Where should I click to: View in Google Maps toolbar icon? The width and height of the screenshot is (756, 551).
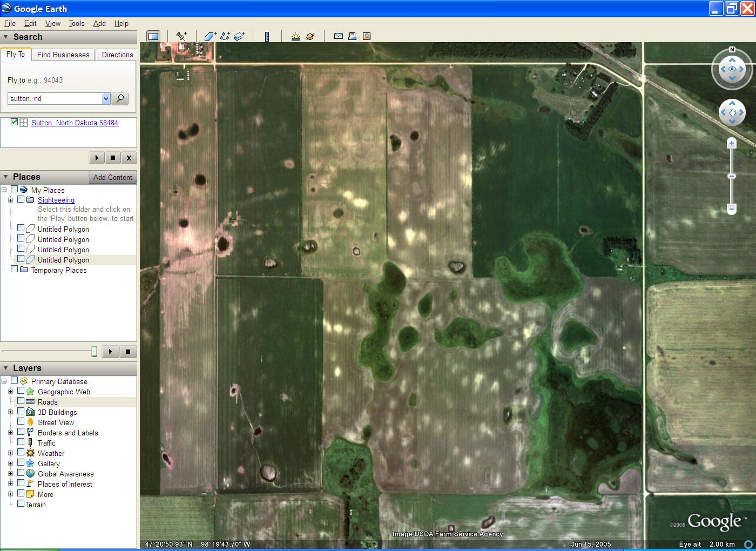point(367,36)
